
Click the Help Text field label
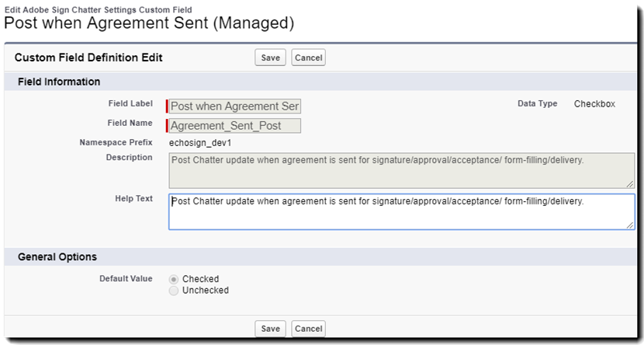point(133,198)
